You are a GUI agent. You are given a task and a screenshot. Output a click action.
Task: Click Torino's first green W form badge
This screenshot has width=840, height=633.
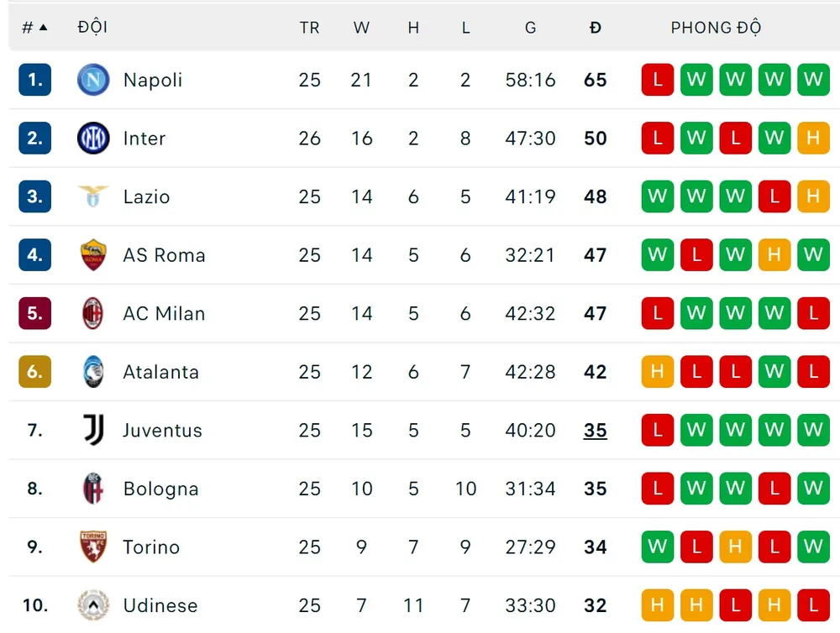click(658, 547)
